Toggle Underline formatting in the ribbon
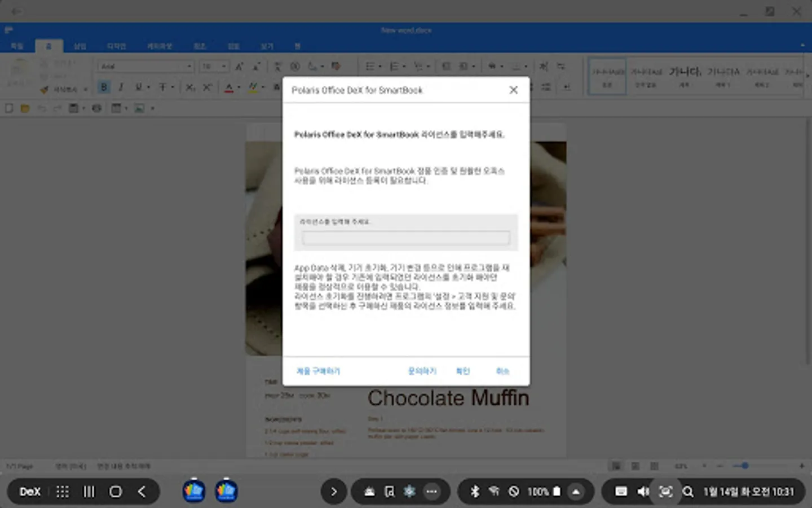 (x=138, y=87)
